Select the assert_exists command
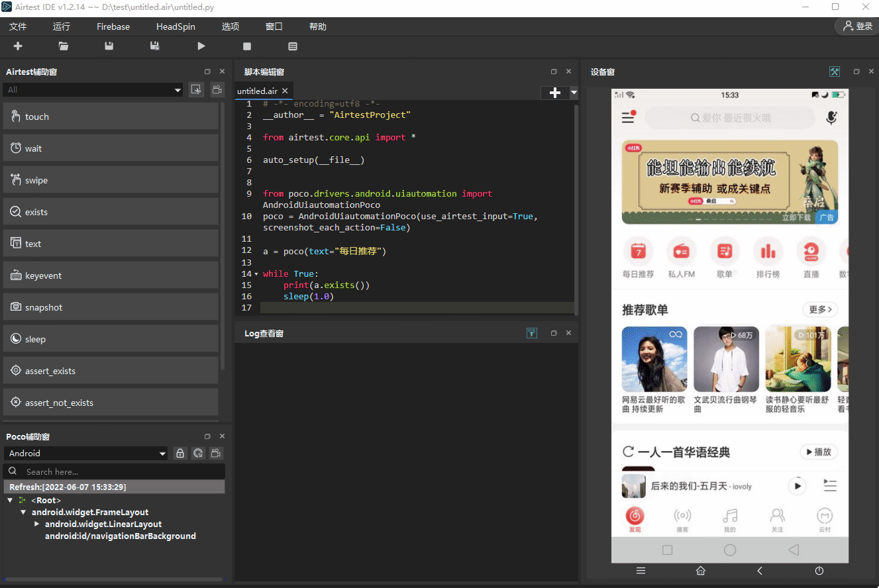 point(111,371)
